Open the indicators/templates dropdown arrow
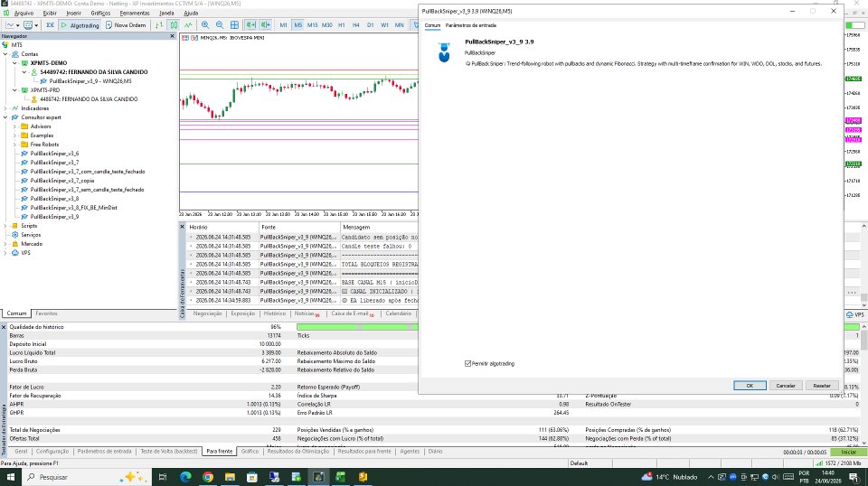The height and width of the screenshot is (486, 868). [36, 25]
